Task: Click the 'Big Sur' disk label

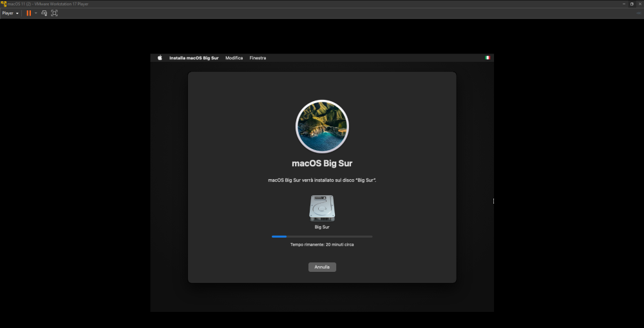Action: pos(322,227)
